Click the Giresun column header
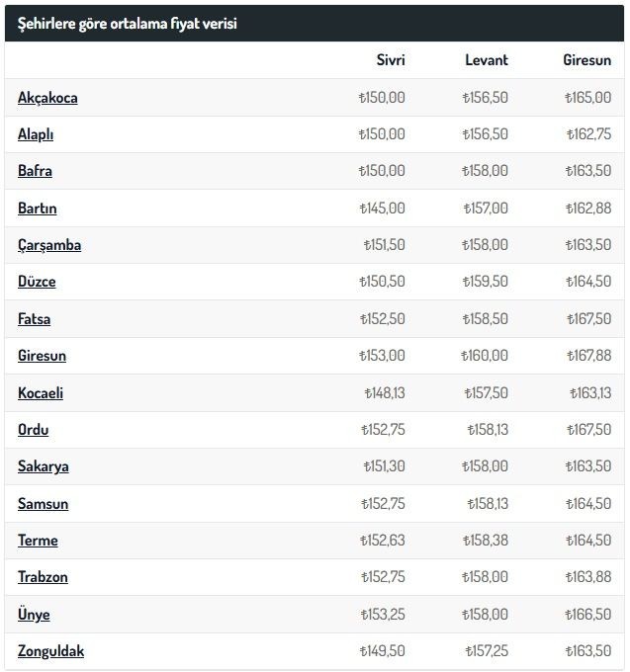The height and width of the screenshot is (672, 630). 586,59
